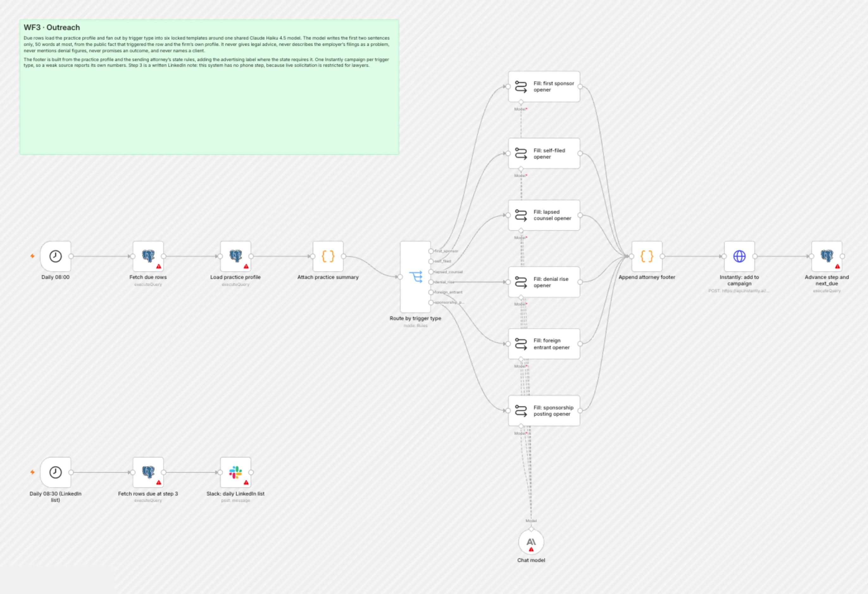Select the Daily 08:30 (LinkedIn list) trigger node
This screenshot has width=868, height=594.
(55, 472)
